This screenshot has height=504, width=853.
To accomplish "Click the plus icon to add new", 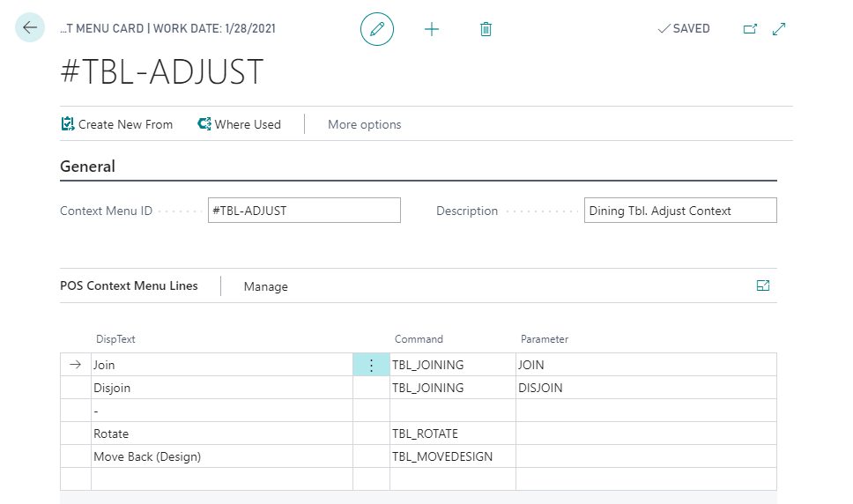I will pos(432,29).
